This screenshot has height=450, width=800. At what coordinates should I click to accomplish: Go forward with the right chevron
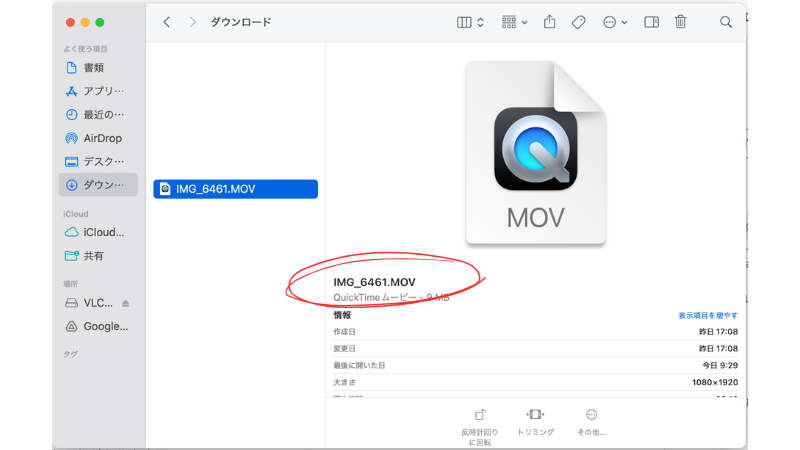[x=192, y=22]
